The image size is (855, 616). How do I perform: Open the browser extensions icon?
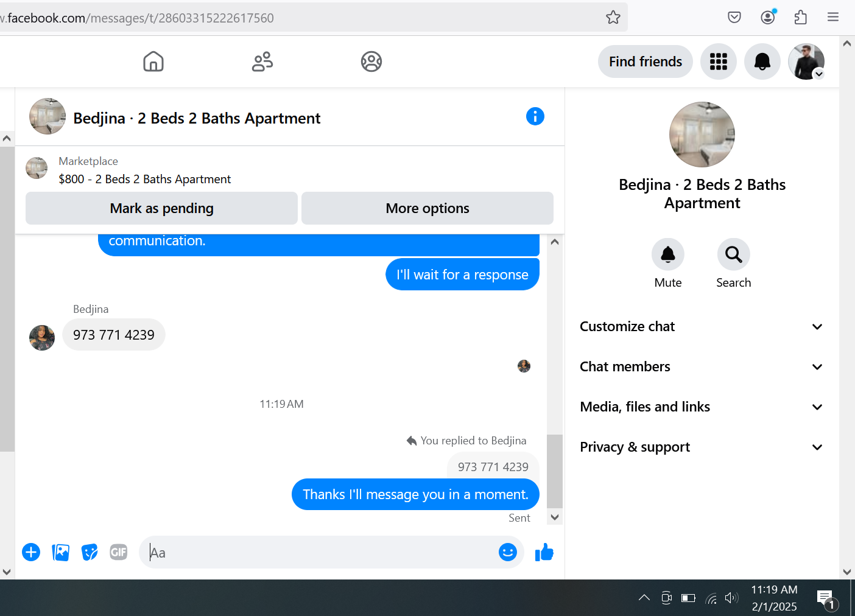(801, 17)
